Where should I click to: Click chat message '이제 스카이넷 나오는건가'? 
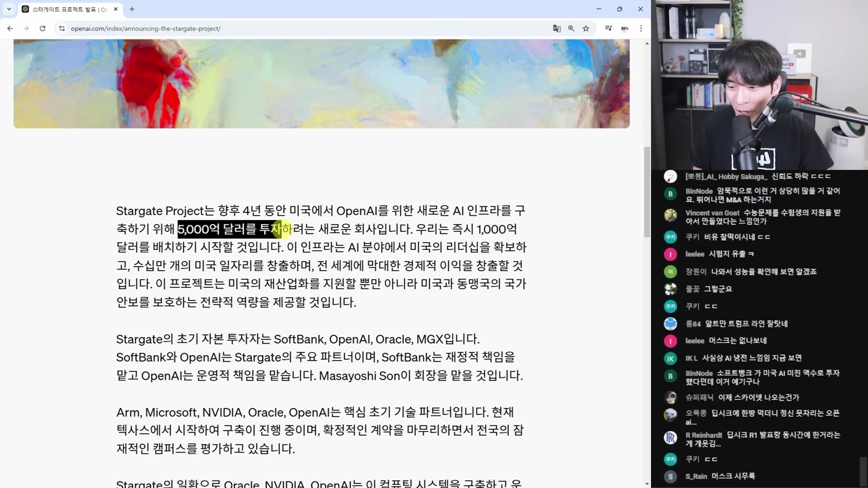tap(758, 398)
